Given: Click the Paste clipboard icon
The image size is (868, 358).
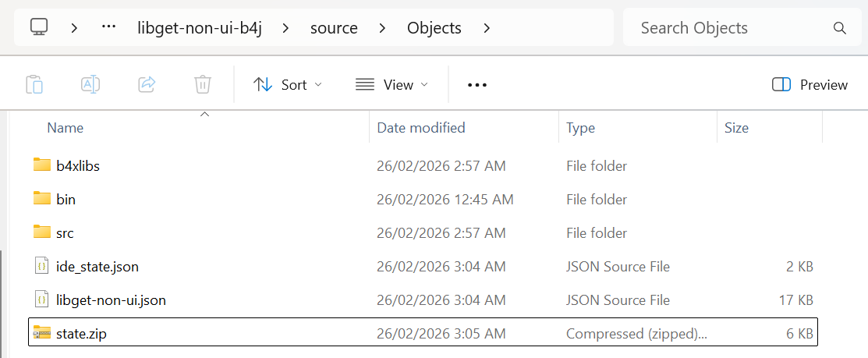Looking at the screenshot, I should click(34, 84).
